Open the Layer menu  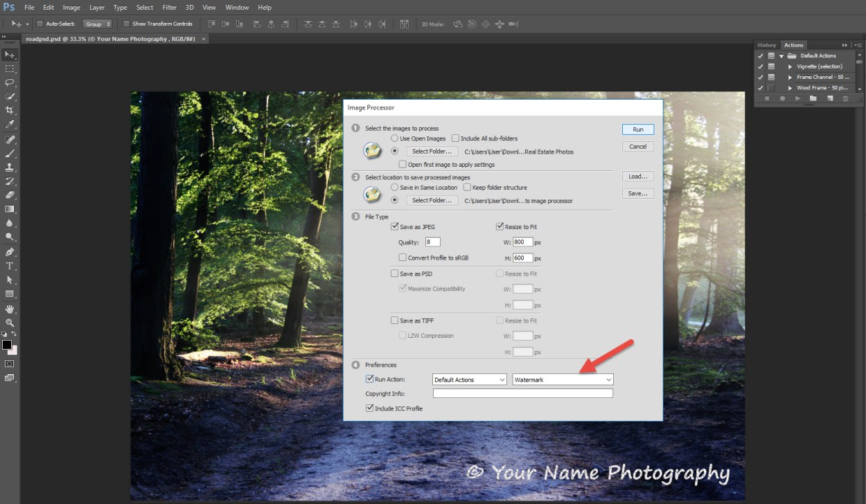click(x=97, y=8)
